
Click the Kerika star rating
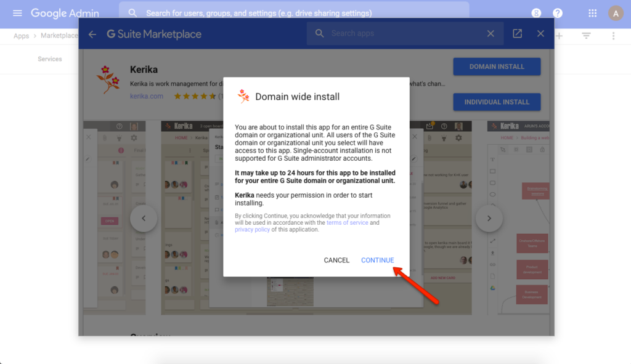coord(195,96)
